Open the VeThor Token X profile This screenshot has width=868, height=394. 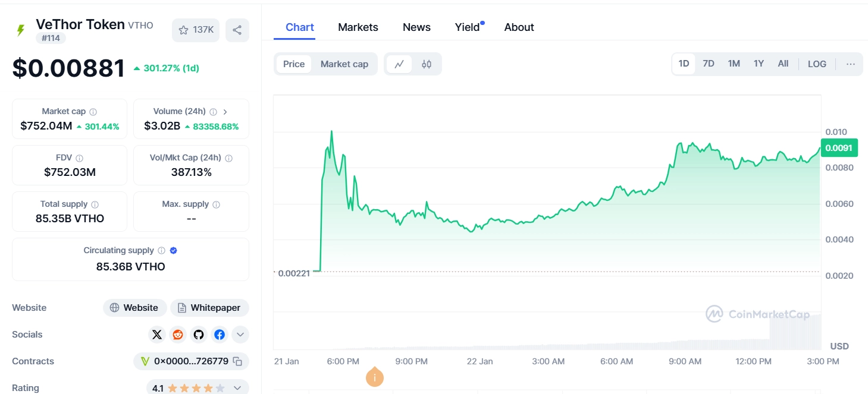[x=156, y=335]
